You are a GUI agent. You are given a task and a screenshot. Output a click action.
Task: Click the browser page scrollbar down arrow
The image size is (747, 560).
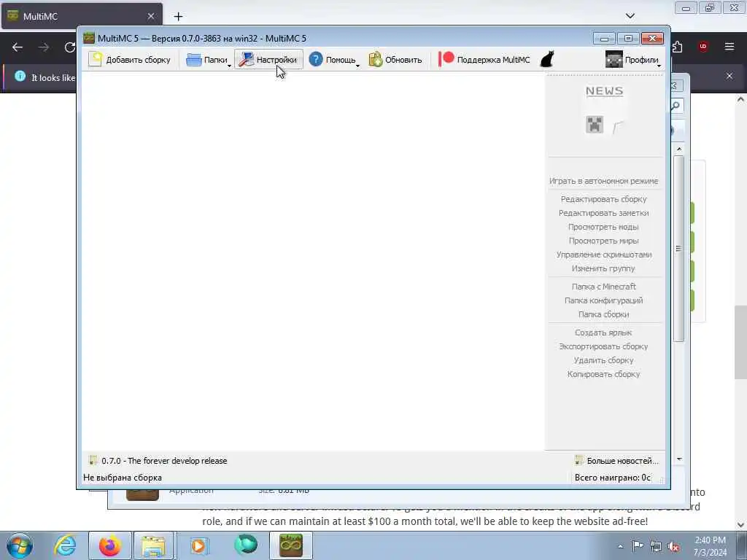pyautogui.click(x=741, y=525)
